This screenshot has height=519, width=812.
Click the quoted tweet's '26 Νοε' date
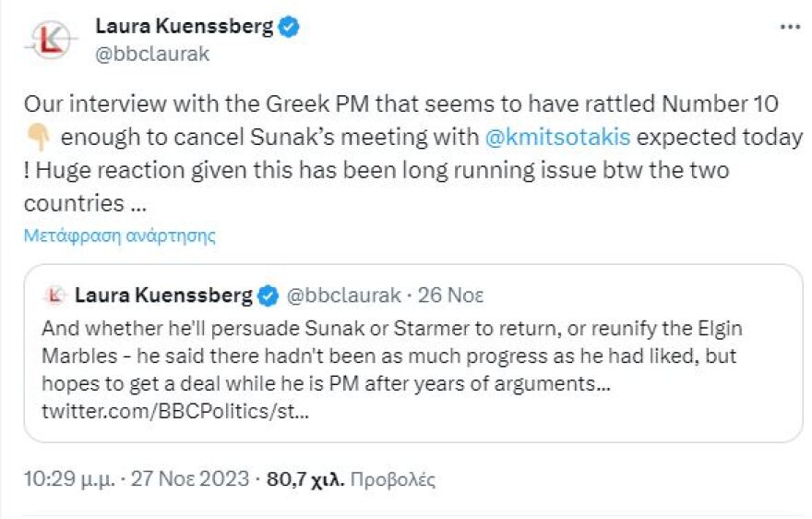pyautogui.click(x=450, y=296)
